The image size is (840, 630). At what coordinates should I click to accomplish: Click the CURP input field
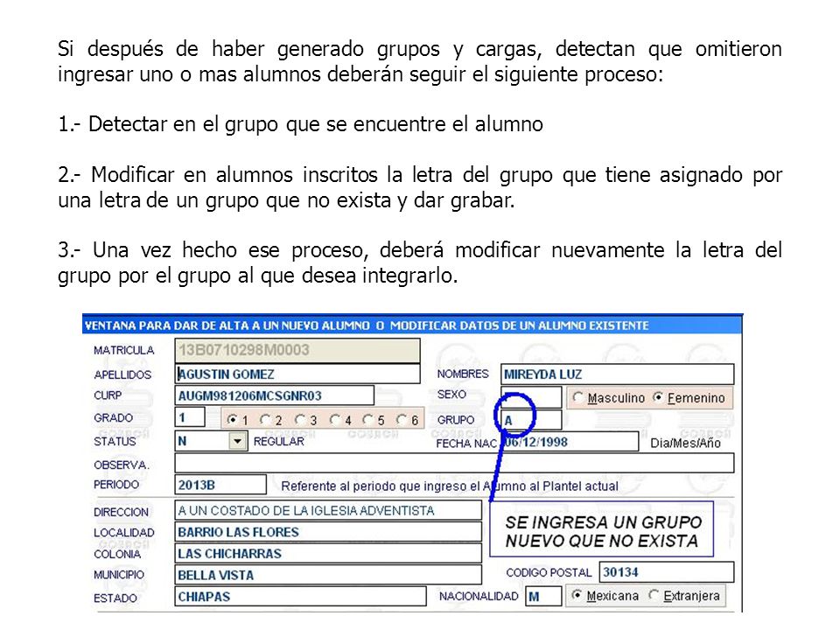point(274,395)
